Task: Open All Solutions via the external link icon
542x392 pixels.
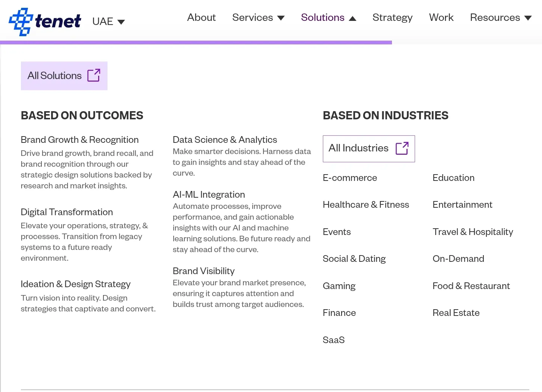Action: pos(94,75)
